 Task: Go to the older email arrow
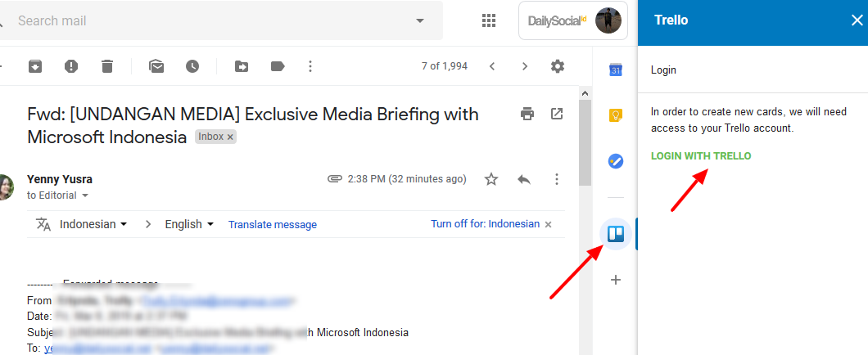[x=525, y=66]
